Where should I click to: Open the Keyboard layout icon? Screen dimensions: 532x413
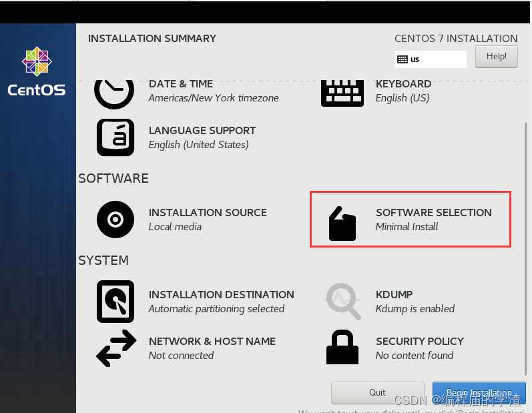(342, 93)
